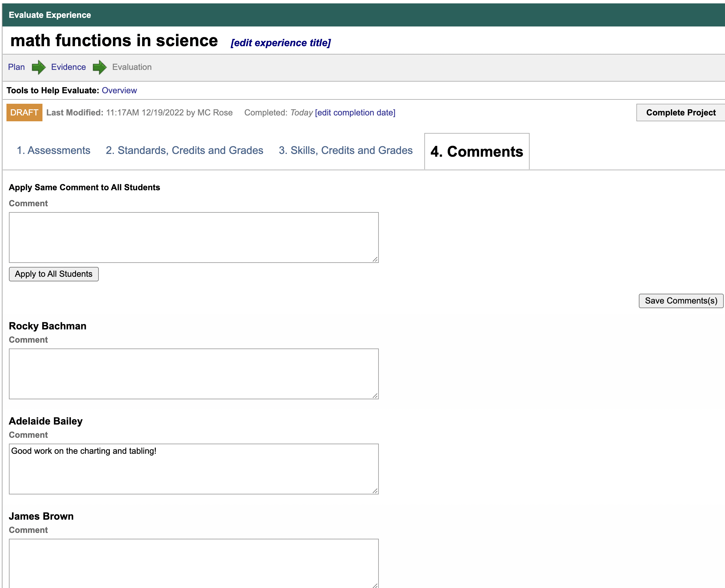Click the Complete Project button
This screenshot has width=725, height=588.
(681, 112)
